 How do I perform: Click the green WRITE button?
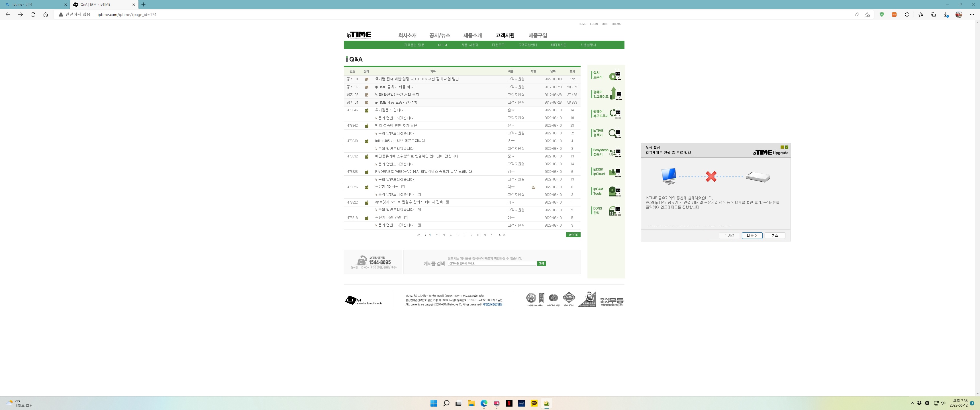point(573,235)
